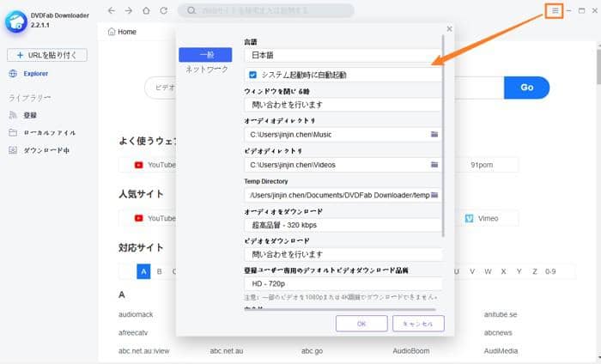Image resolution: width=601 pixels, height=364 pixels.
Task: Confirm settings with OK button
Action: [x=361, y=324]
